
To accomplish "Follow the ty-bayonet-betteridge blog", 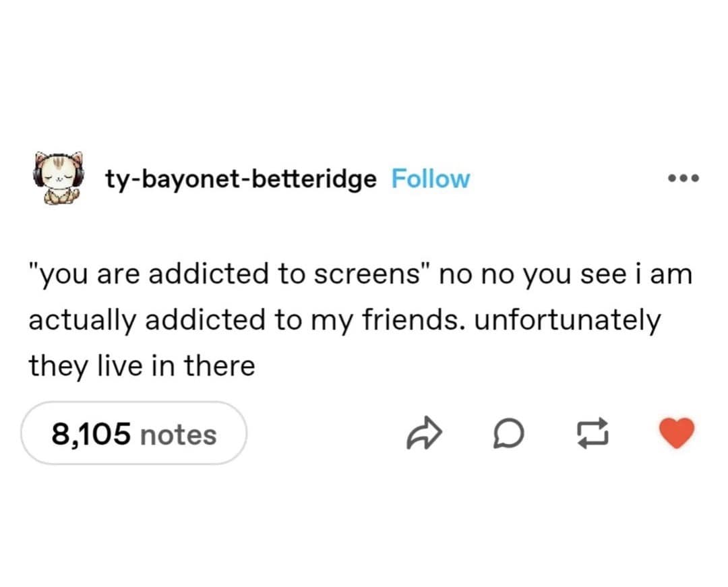I will tap(430, 179).
